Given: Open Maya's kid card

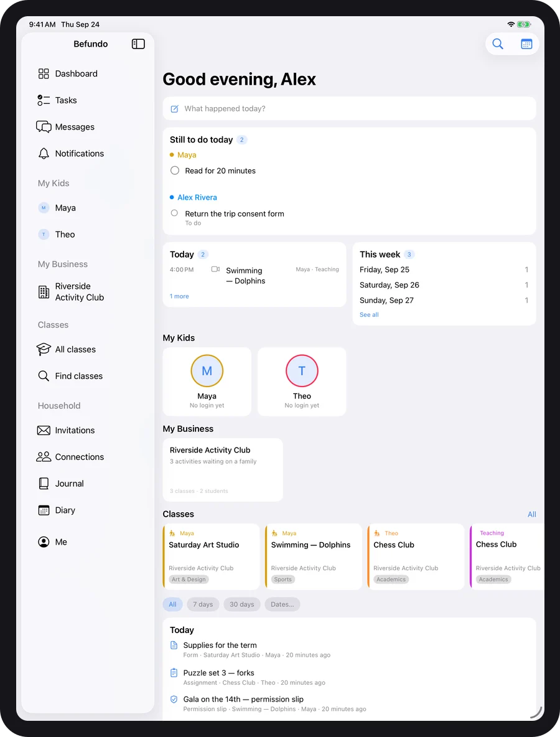Looking at the screenshot, I should [x=207, y=381].
